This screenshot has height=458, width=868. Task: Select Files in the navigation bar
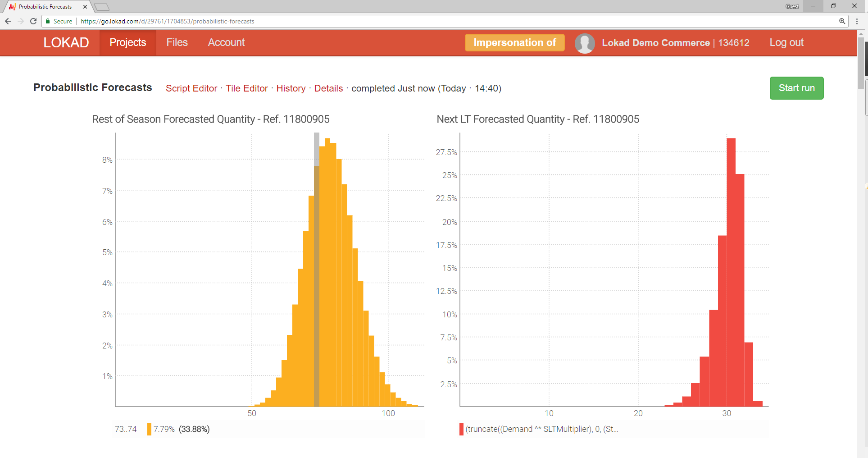click(x=177, y=42)
